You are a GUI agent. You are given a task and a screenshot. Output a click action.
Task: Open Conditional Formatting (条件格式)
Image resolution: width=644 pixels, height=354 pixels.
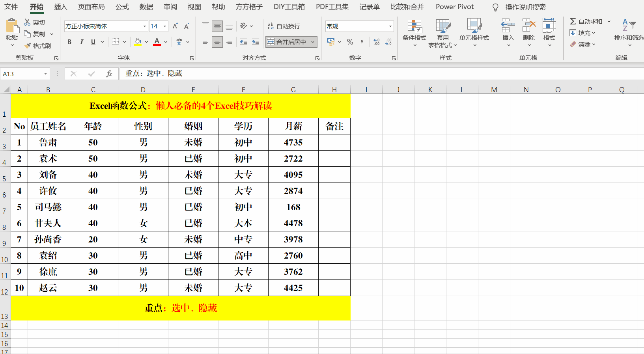(x=414, y=32)
